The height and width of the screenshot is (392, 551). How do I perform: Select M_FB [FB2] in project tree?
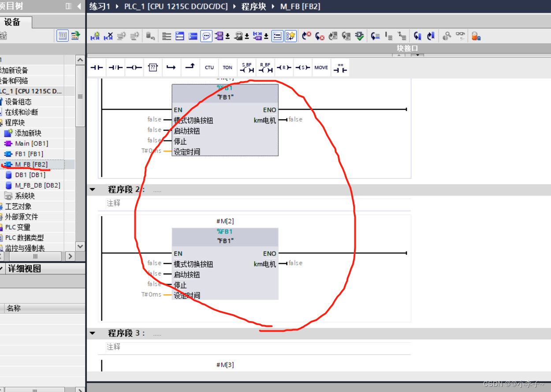click(x=31, y=164)
